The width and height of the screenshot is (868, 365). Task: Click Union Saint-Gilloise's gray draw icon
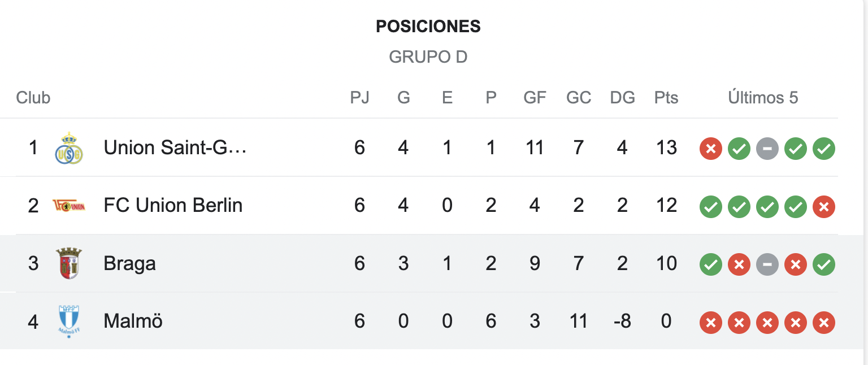(767, 149)
